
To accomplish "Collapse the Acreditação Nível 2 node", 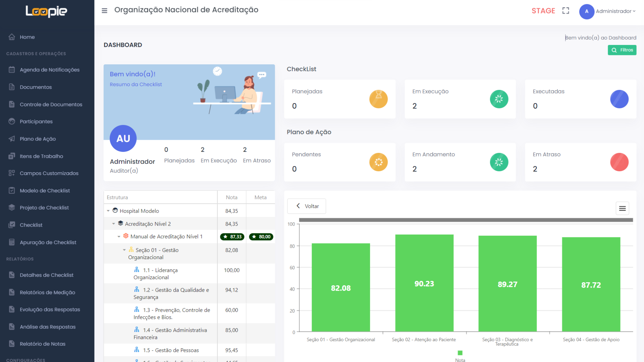I will pos(114,224).
